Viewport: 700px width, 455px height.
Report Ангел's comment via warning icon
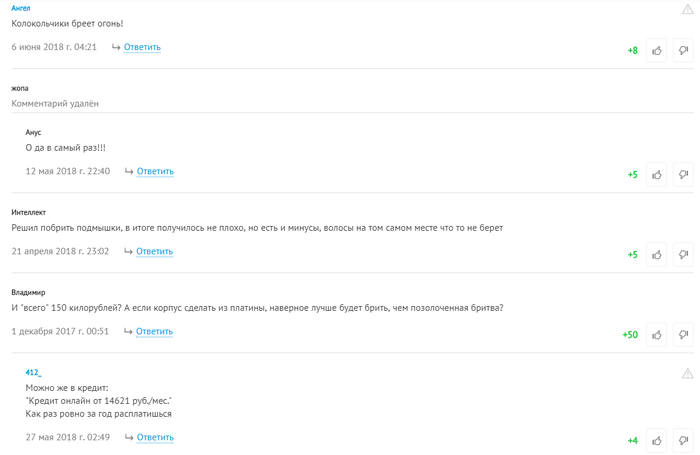click(x=688, y=9)
